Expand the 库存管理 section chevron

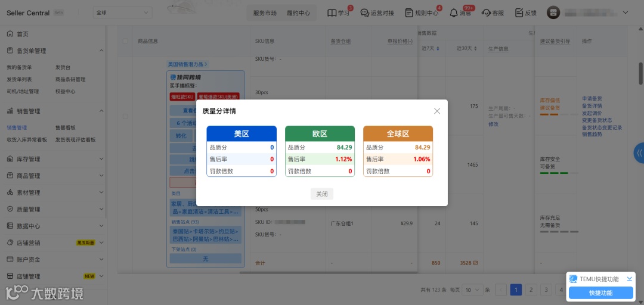(x=101, y=159)
